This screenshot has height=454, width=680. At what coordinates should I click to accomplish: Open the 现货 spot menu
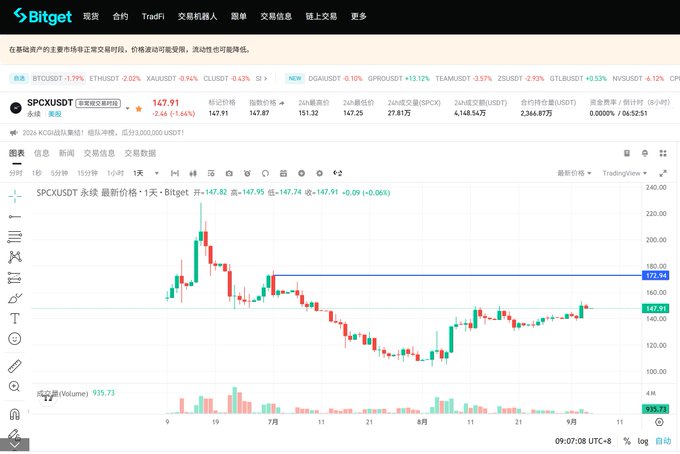point(91,16)
